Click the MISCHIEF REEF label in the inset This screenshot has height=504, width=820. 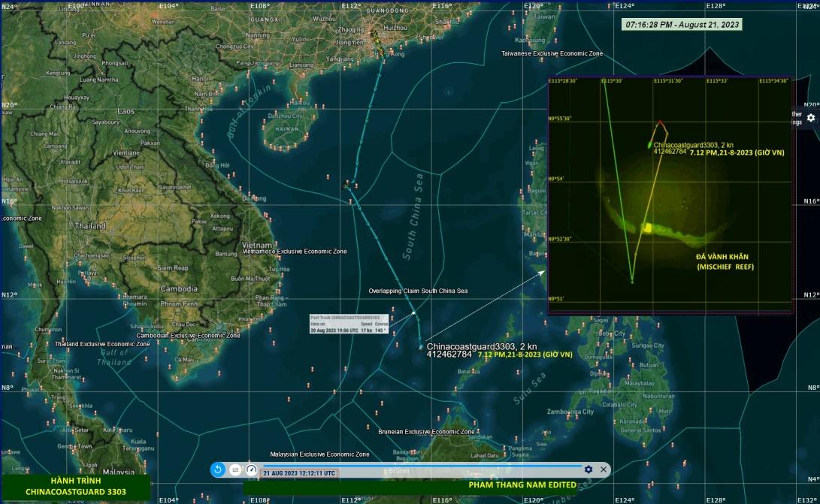[725, 267]
